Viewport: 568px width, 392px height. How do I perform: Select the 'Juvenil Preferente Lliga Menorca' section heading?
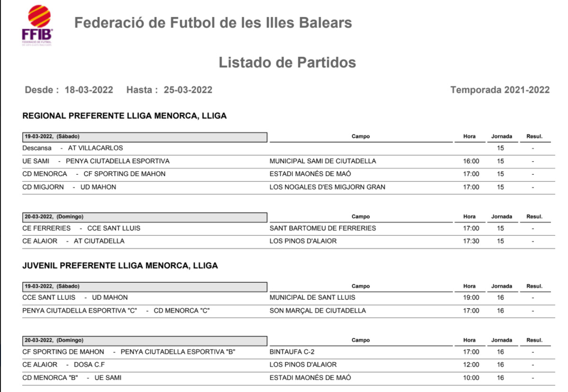coord(120,266)
